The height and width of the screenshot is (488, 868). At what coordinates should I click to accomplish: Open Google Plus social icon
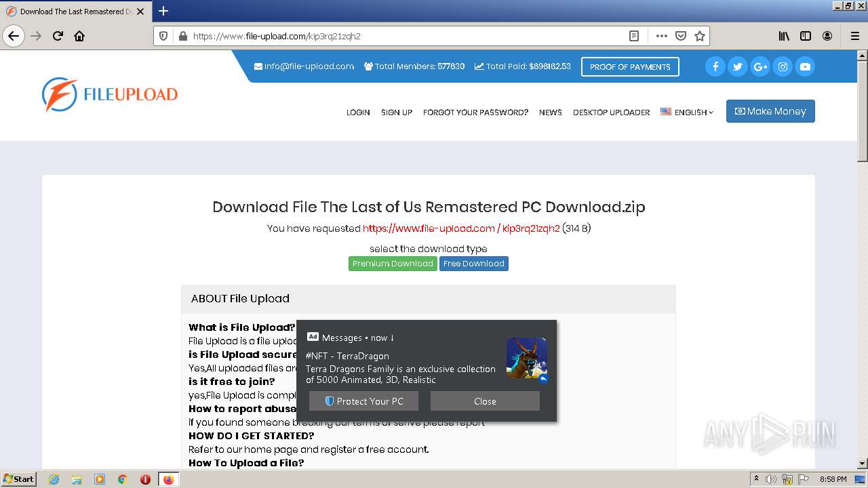coord(760,66)
